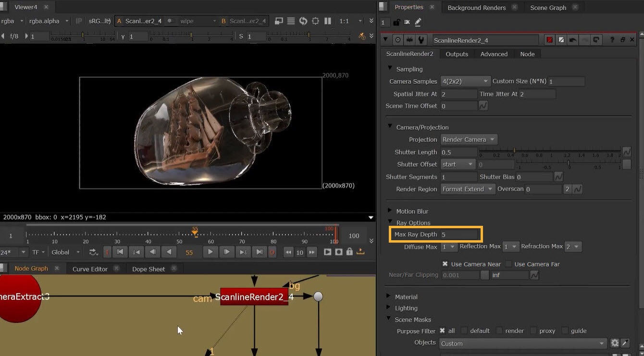This screenshot has width=644, height=356.
Task: Open the Render Region dropdown
Action: pyautogui.click(x=468, y=189)
